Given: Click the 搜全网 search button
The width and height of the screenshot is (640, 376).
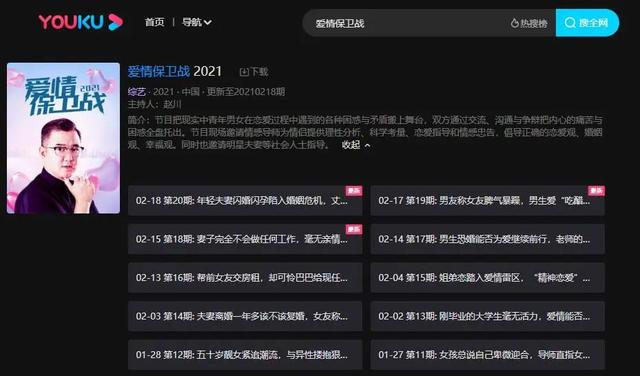Looking at the screenshot, I should pyautogui.click(x=587, y=23).
